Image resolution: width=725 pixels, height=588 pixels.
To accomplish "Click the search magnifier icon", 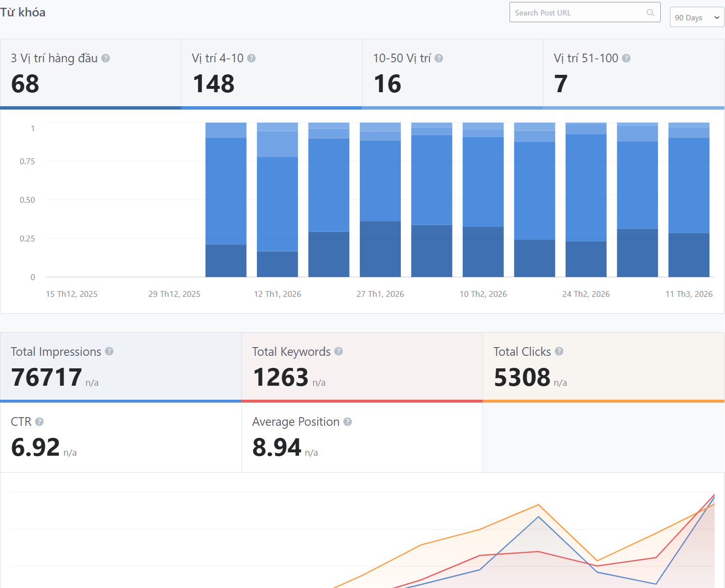I will 650,13.
